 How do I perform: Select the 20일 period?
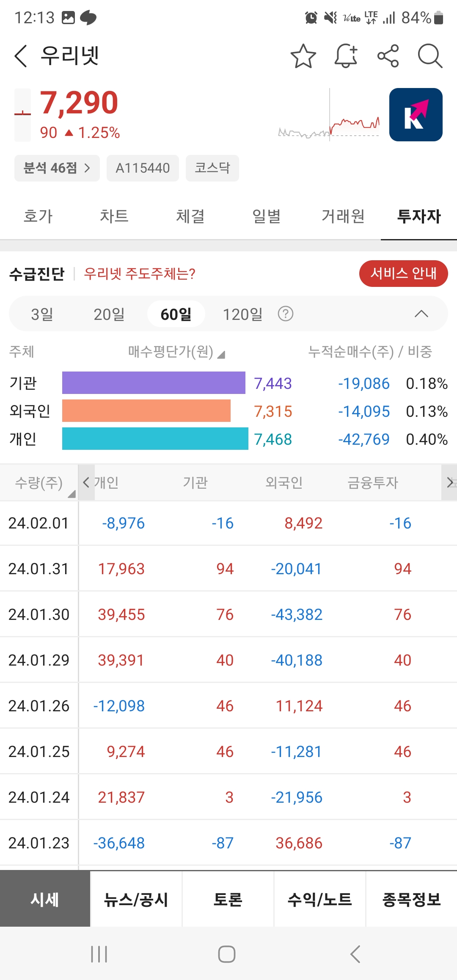(109, 314)
